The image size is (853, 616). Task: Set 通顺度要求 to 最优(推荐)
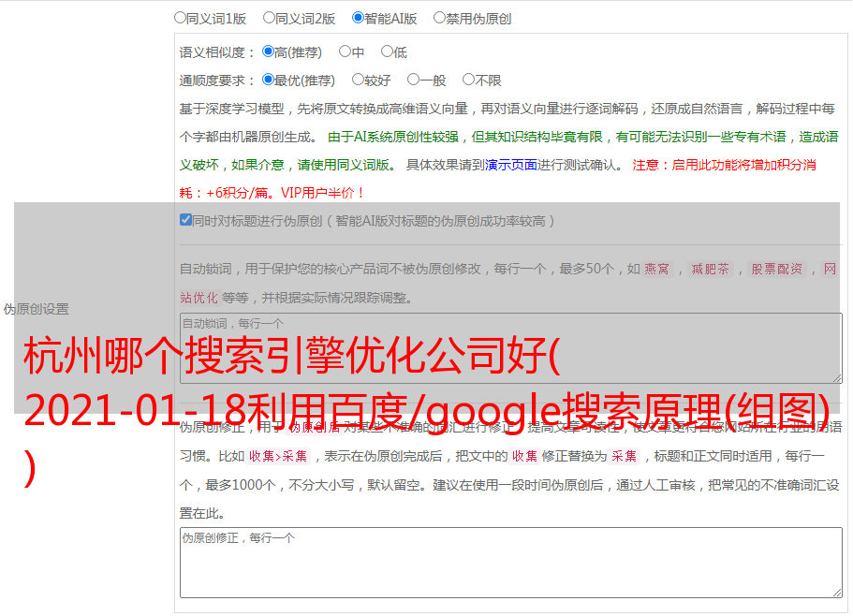(268, 80)
